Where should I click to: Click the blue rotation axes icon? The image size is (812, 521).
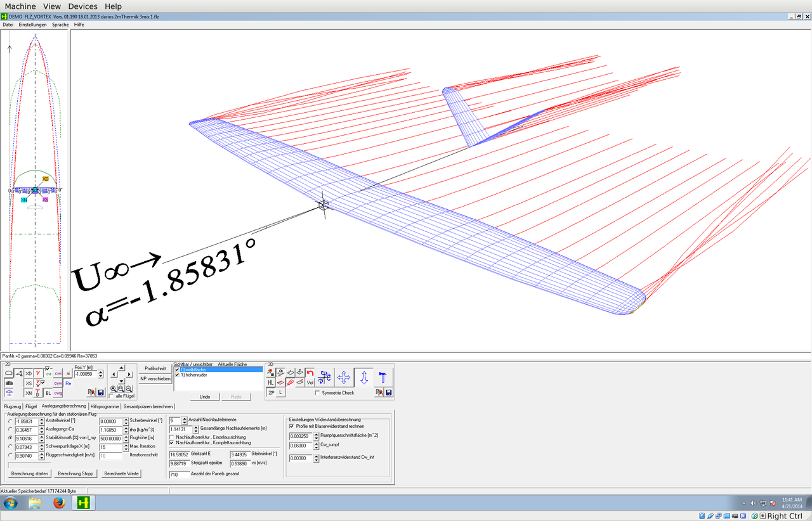click(325, 378)
